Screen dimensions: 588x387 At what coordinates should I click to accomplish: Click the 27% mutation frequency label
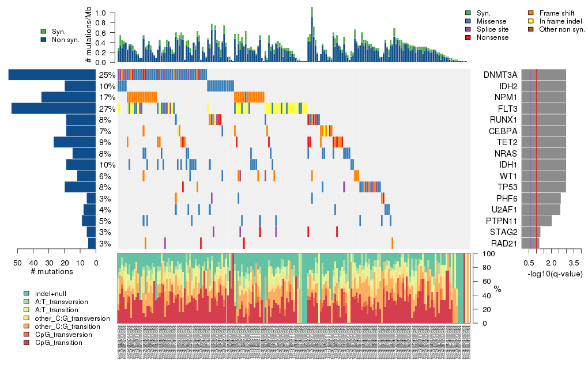tap(107, 108)
